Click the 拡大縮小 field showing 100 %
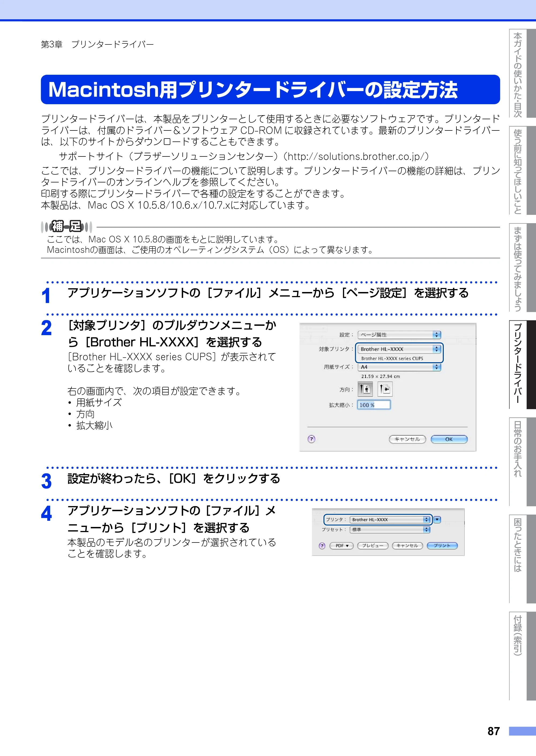The height and width of the screenshot is (756, 536). pos(374,405)
